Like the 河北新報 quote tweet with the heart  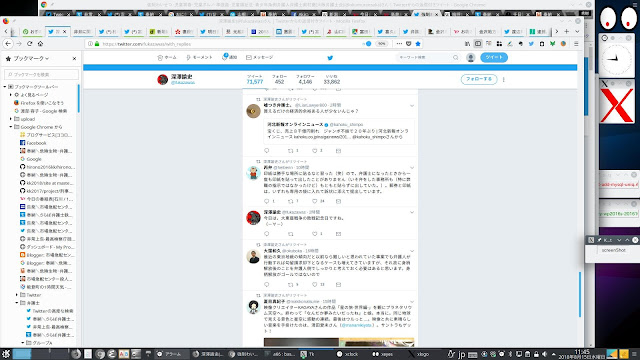pos(315,151)
